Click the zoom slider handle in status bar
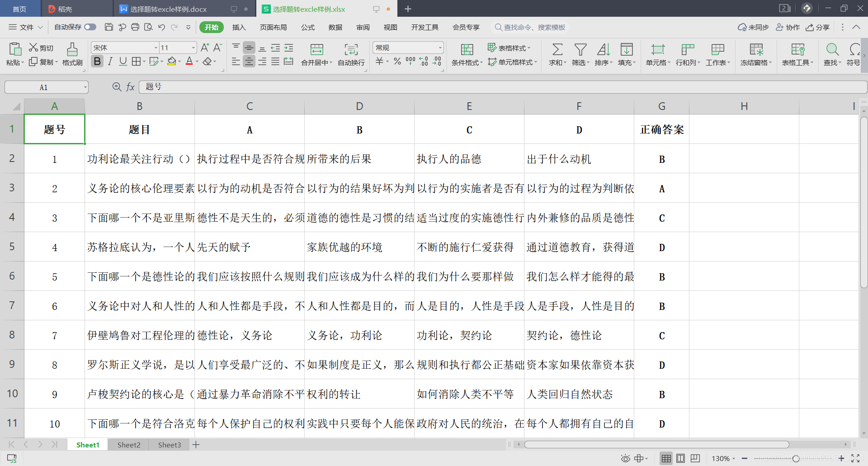The width and height of the screenshot is (868, 466). [x=796, y=458]
